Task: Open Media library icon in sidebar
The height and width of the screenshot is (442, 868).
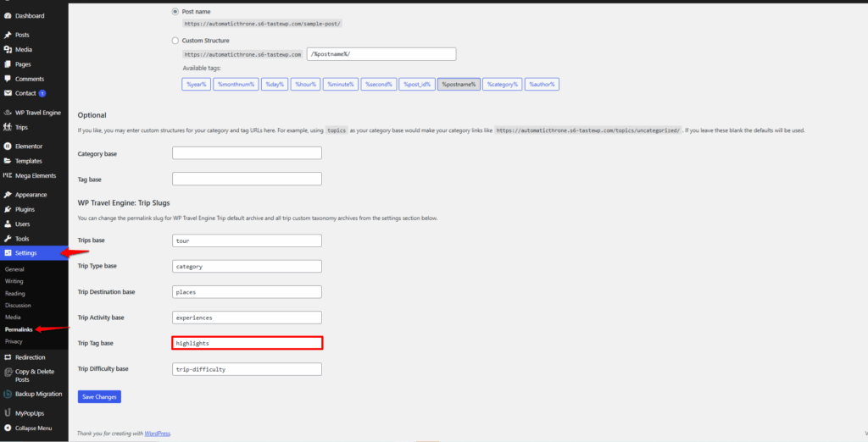Action: [8, 50]
